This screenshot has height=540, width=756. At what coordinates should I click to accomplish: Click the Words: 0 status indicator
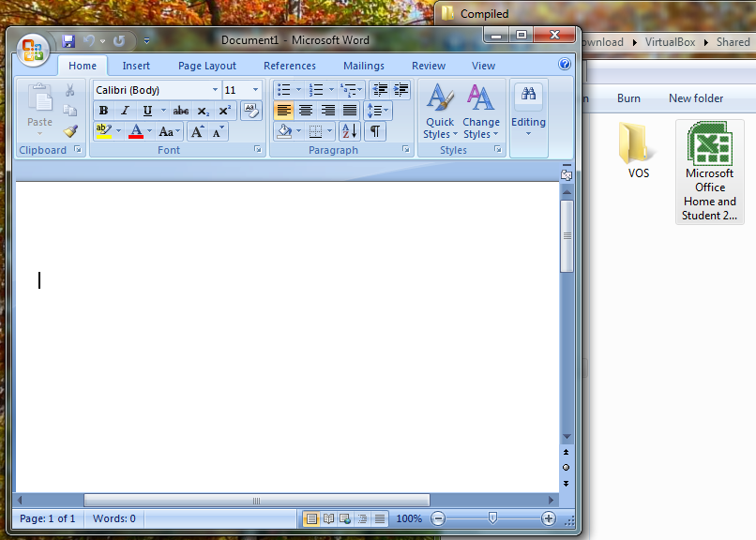(x=113, y=518)
